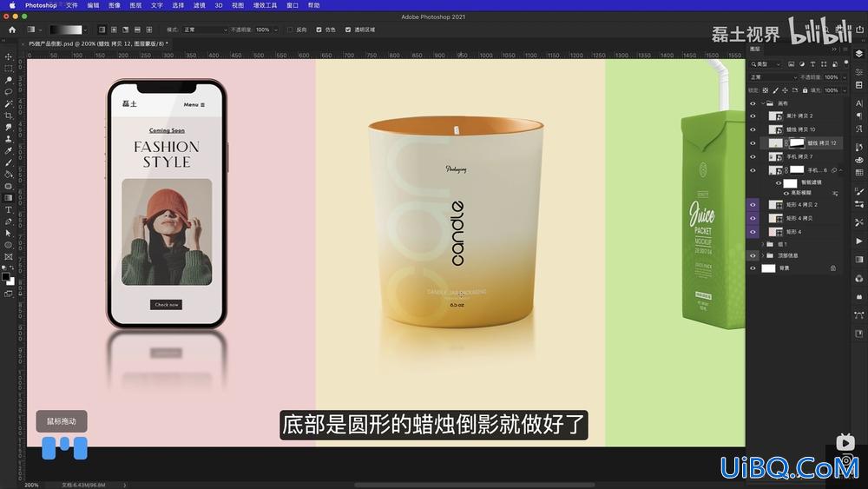Open layer blend mode 正常 dropdown
This screenshot has width=868, height=489.
(x=773, y=77)
